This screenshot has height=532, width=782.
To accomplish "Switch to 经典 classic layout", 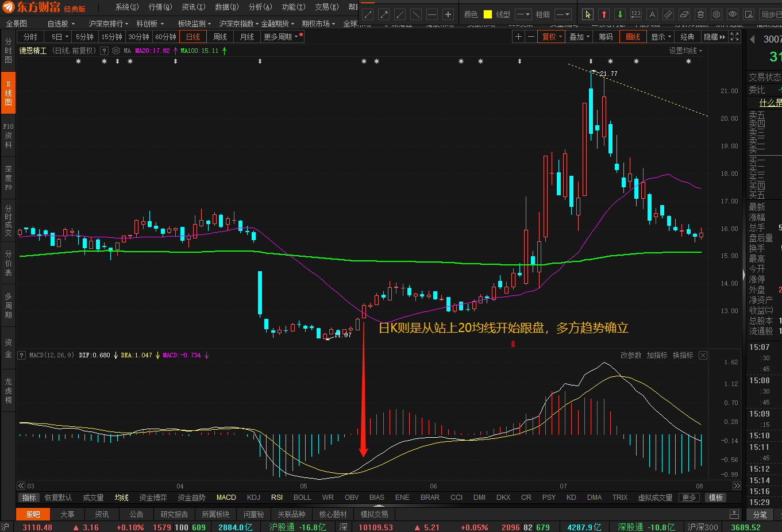I will coord(688,37).
